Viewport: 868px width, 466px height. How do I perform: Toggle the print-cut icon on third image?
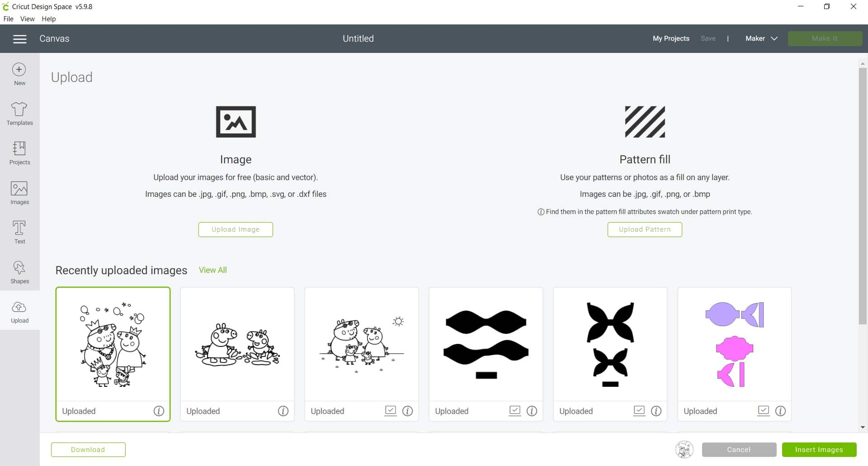pyautogui.click(x=391, y=410)
